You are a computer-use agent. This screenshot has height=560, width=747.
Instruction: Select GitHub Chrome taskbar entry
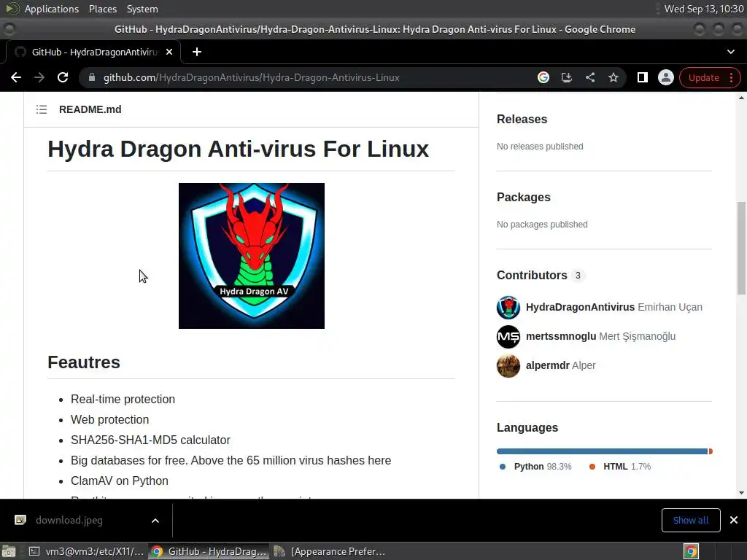208,551
